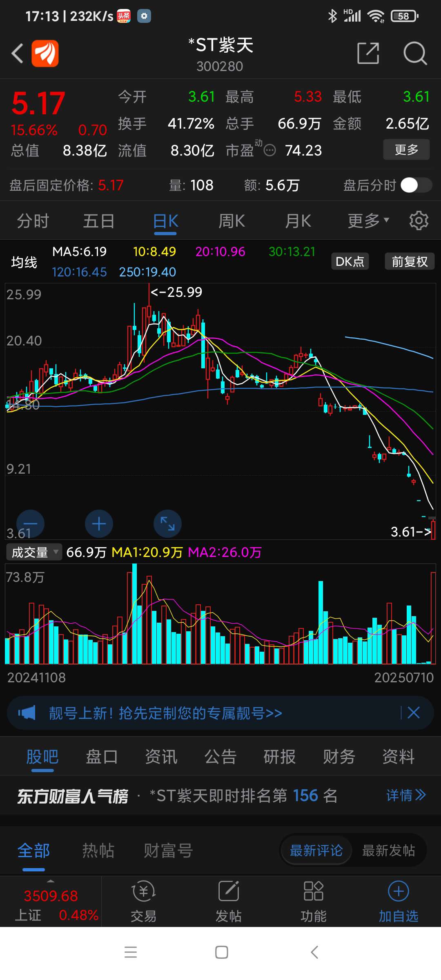441x980 pixels.
Task: Open 交易 trading icon
Action: [x=143, y=902]
